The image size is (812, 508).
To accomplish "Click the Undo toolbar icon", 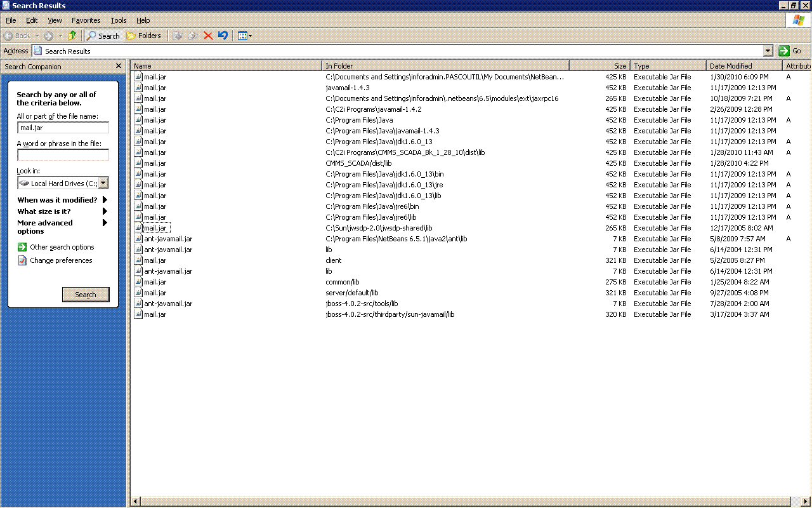I will (x=223, y=36).
